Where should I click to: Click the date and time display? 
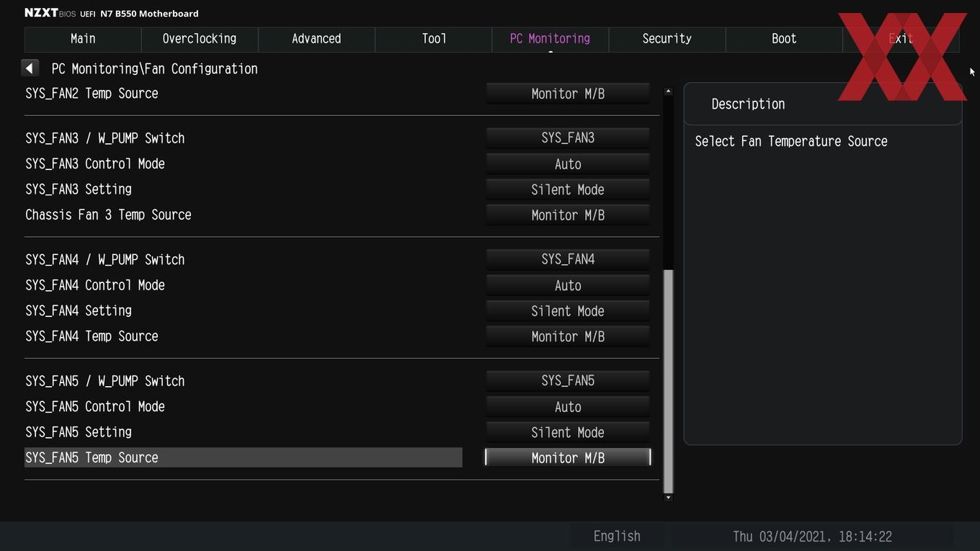812,537
